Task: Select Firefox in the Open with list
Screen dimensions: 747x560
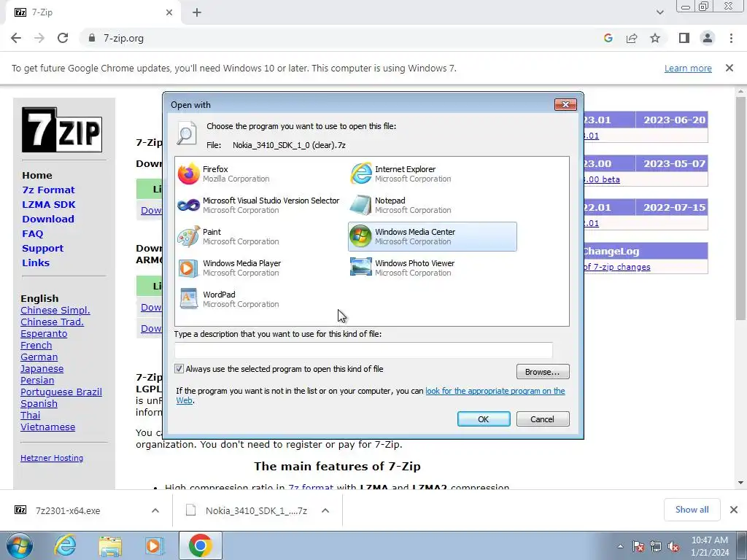Action: click(x=260, y=174)
